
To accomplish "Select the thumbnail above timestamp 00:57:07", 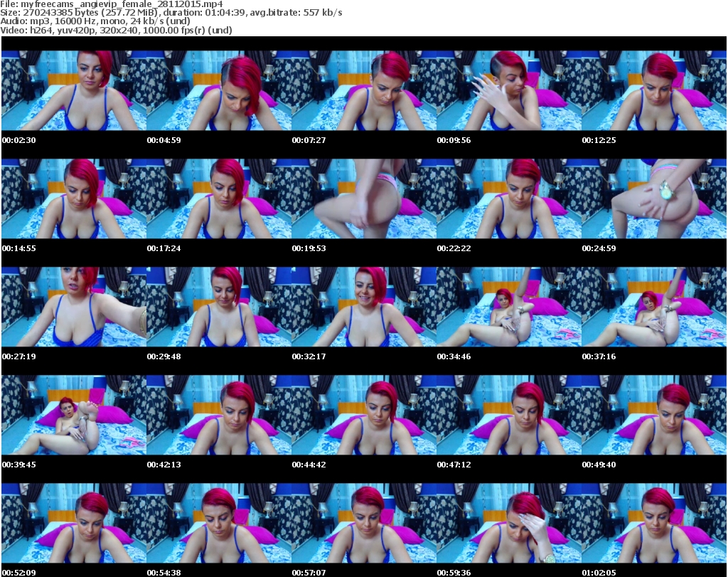I will 364,523.
